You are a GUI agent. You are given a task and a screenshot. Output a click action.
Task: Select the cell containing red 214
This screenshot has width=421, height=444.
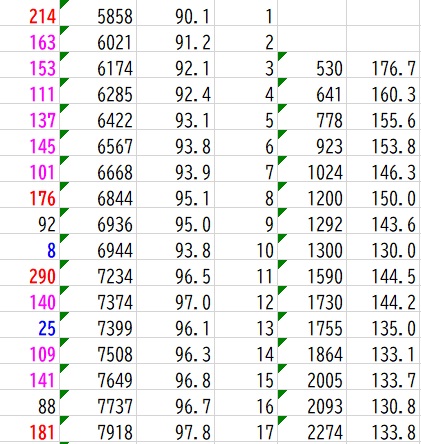tap(29, 13)
